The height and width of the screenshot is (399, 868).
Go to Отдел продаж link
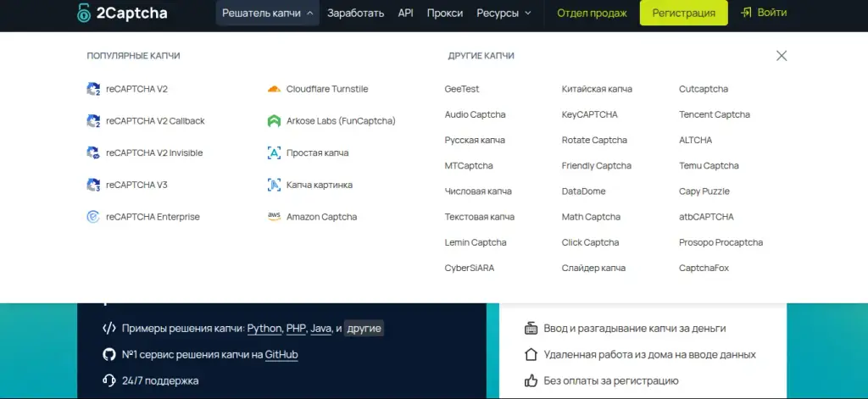(593, 14)
